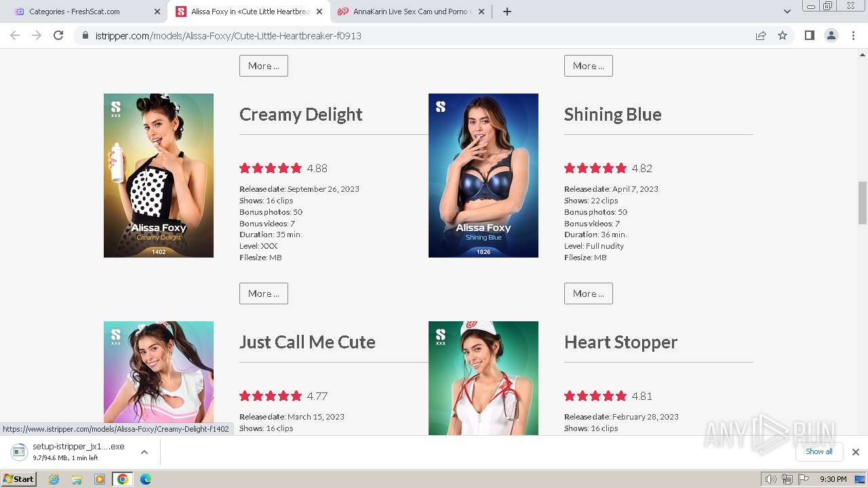
Task: Go back to the previous page
Action: tap(15, 35)
